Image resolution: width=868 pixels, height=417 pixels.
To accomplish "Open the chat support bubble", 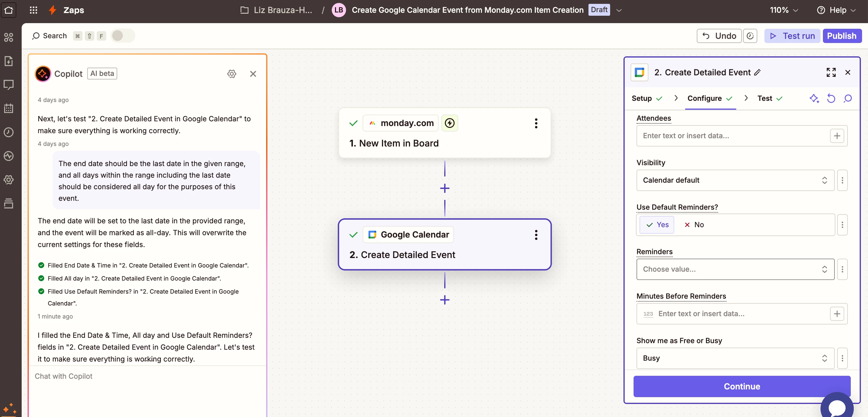I will [837, 407].
